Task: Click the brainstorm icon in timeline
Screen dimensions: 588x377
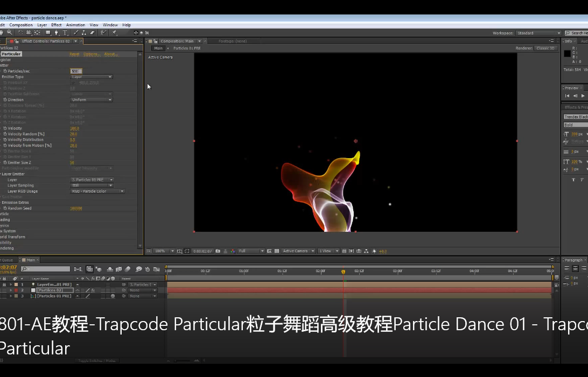Action: coord(139,269)
